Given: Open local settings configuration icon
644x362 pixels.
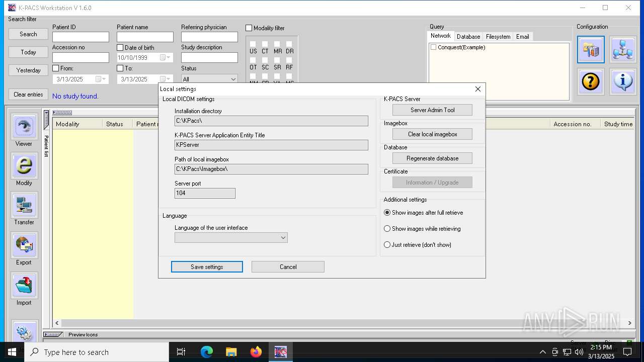Looking at the screenshot, I should point(591,49).
